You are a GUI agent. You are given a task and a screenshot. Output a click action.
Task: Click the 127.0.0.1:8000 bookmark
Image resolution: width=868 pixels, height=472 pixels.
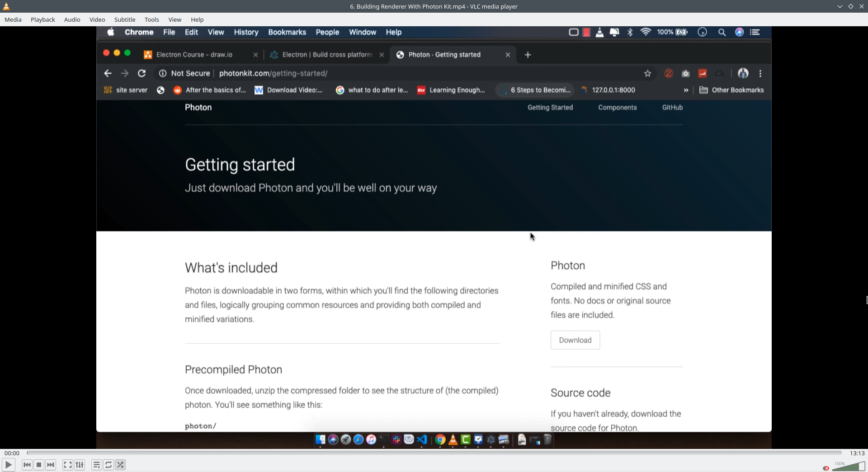click(608, 90)
